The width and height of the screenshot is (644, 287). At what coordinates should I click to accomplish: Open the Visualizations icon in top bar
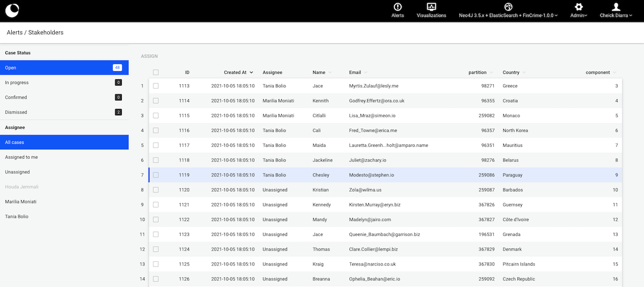tap(431, 7)
